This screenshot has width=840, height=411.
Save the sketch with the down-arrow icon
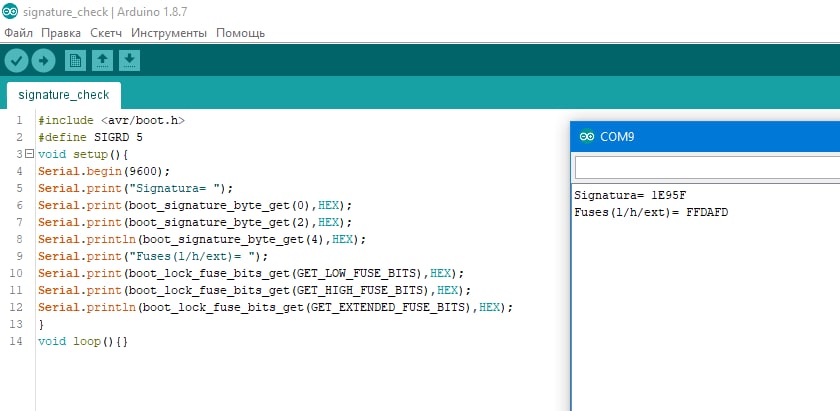click(x=129, y=61)
